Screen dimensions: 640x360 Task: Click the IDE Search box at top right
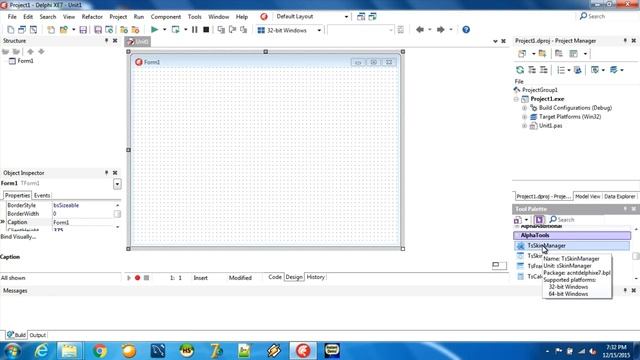[x=607, y=16]
